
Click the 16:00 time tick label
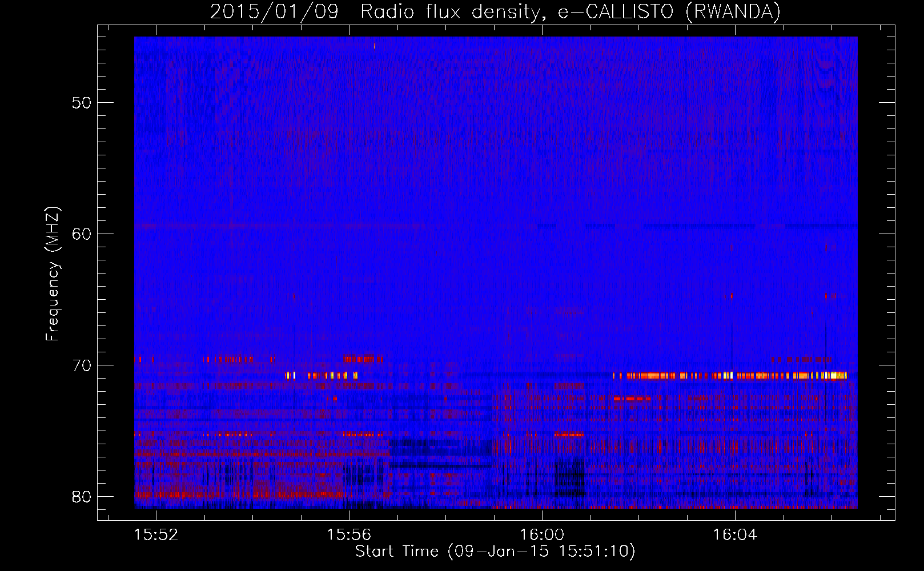(x=542, y=535)
